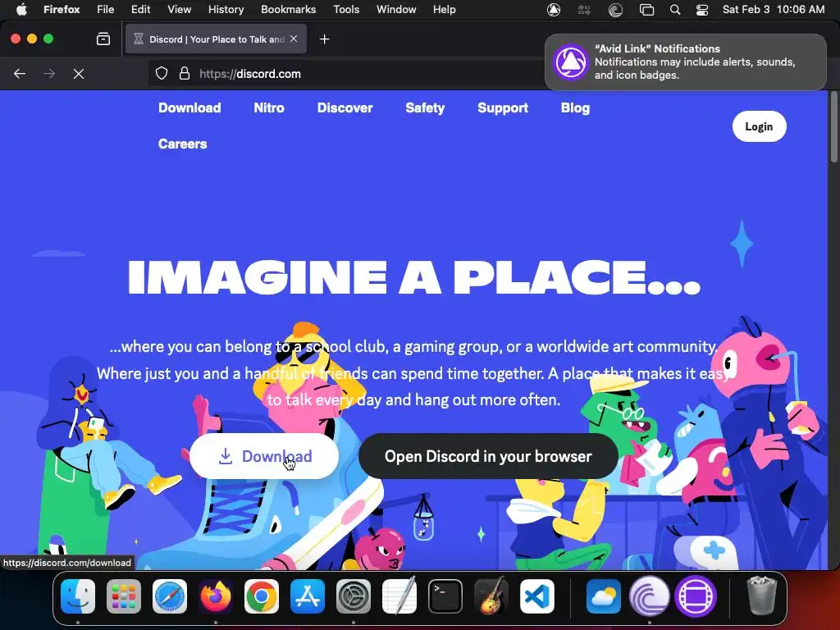The width and height of the screenshot is (840, 630).
Task: Close the Discord tab
Action: (x=294, y=39)
